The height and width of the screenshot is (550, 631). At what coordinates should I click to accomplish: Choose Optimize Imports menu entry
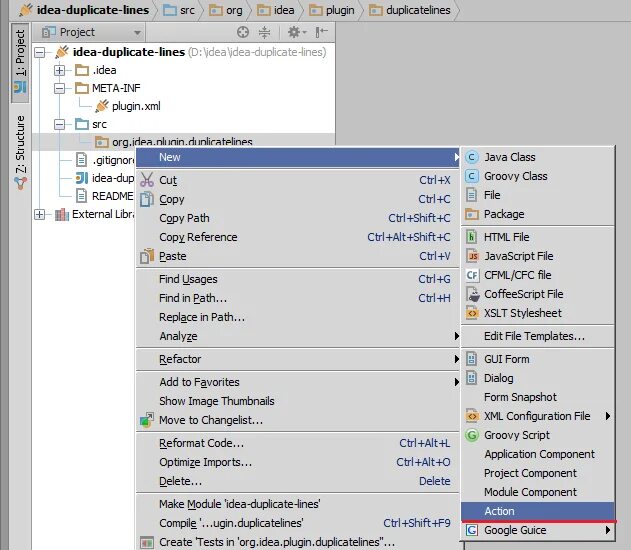coord(297,462)
